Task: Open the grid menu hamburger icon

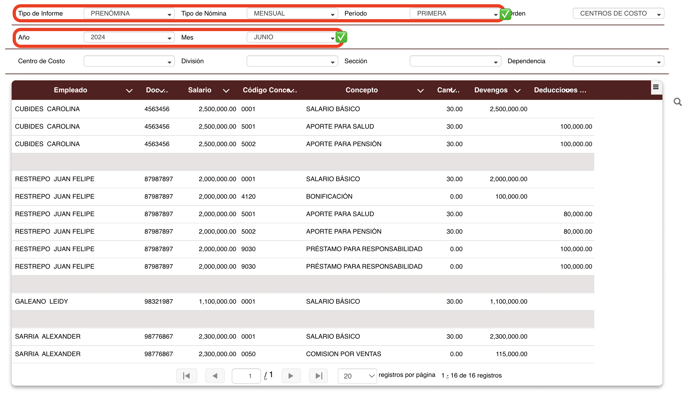Action: [x=656, y=87]
